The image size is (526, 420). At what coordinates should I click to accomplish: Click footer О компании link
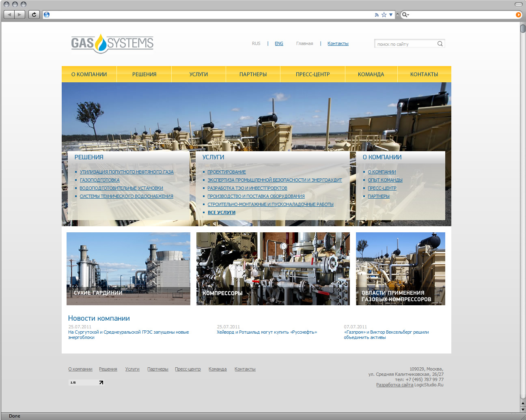point(80,369)
